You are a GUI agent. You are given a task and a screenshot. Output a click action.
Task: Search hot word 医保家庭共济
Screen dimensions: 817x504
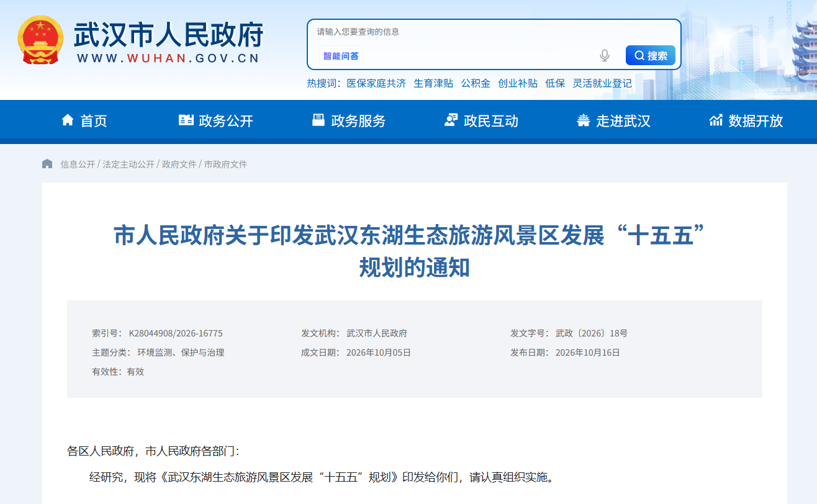376,83
